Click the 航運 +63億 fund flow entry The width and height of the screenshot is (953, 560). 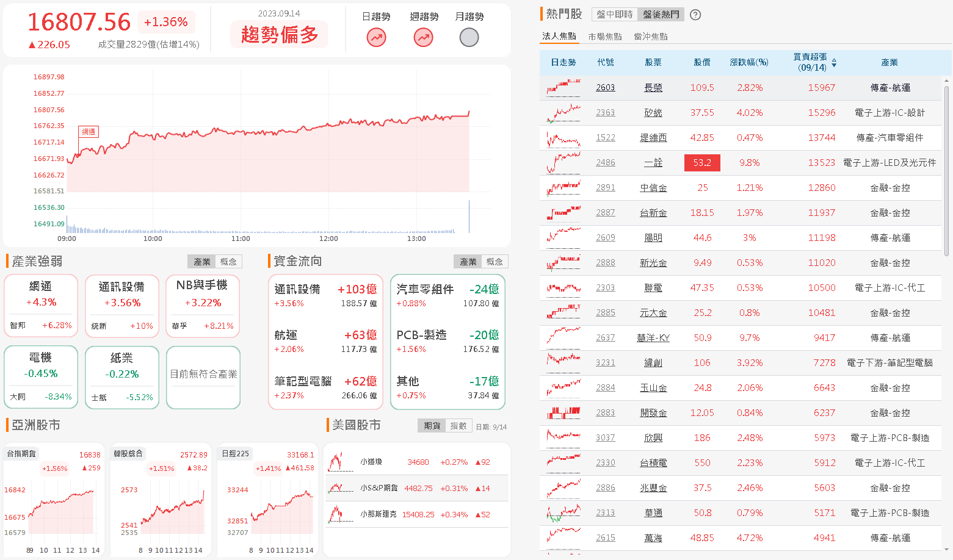coord(325,342)
